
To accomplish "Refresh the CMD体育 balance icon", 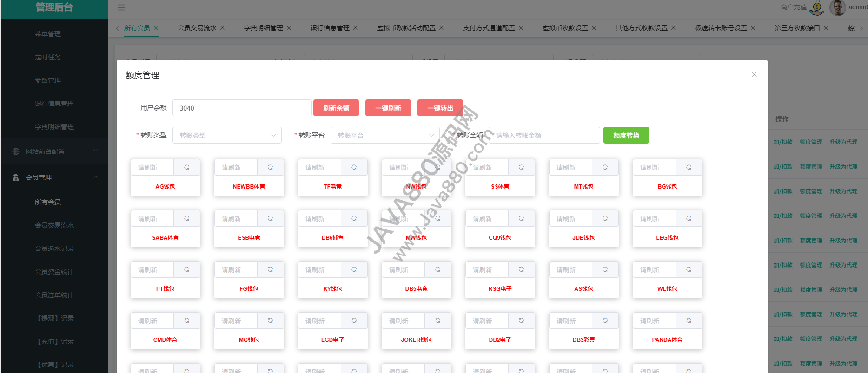I will pyautogui.click(x=187, y=321).
